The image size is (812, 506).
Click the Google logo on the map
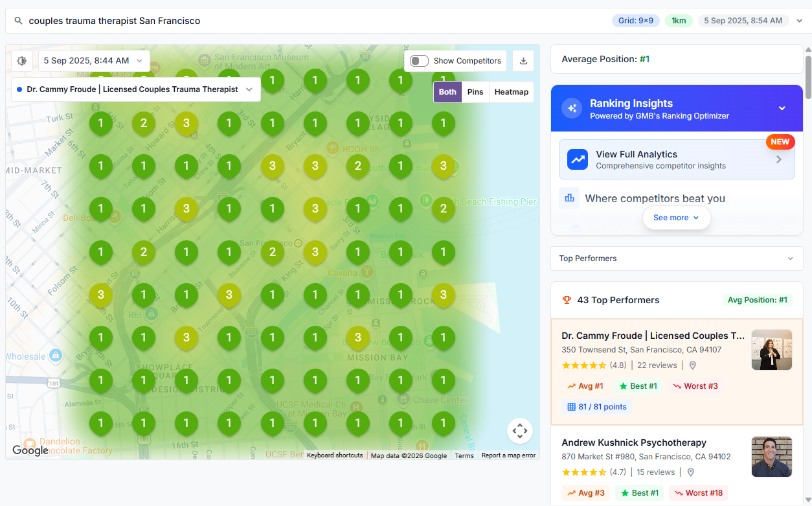30,450
